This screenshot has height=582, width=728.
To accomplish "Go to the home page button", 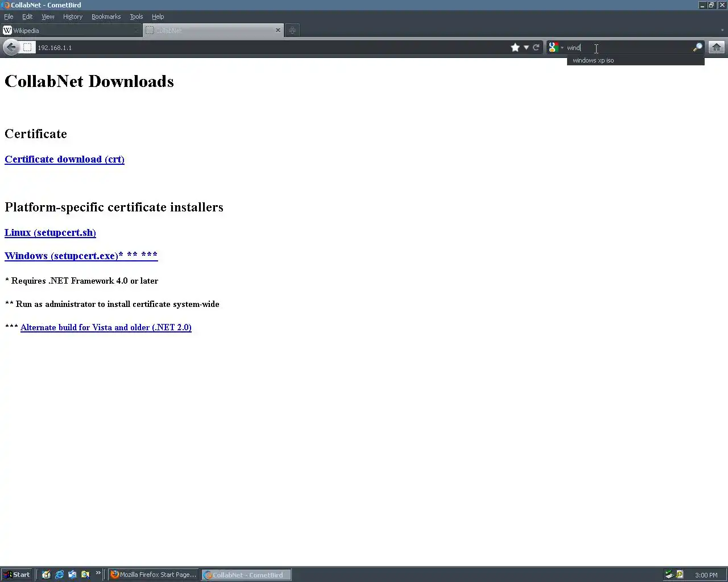I will tap(717, 48).
